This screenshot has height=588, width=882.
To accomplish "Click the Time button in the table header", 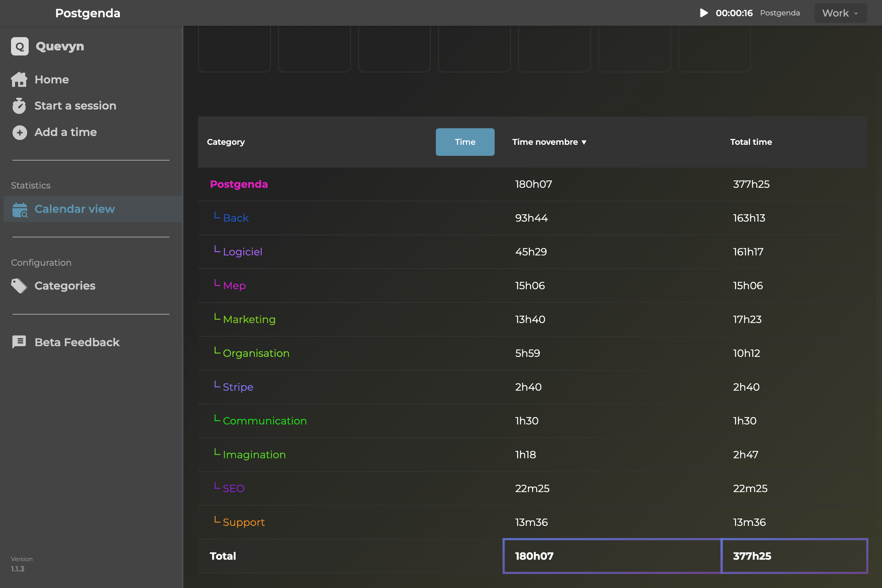I will click(x=465, y=142).
